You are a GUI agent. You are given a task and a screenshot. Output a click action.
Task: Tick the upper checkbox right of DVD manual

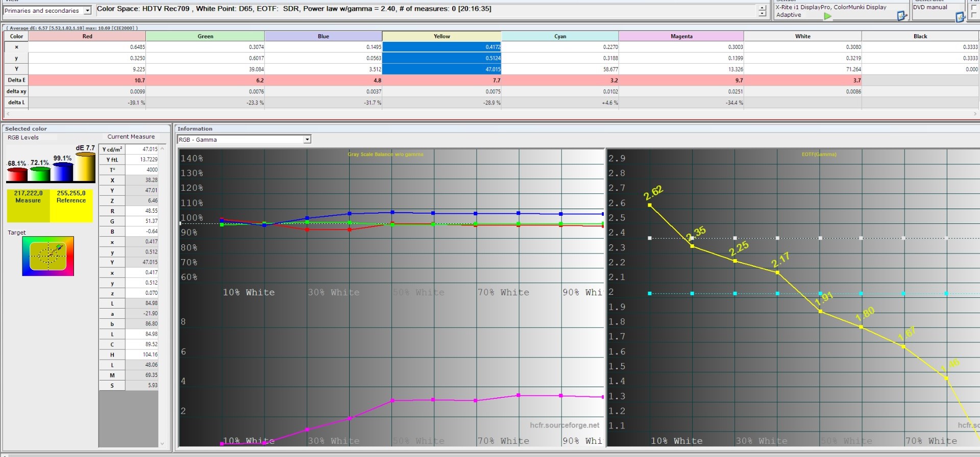pos(974,7)
